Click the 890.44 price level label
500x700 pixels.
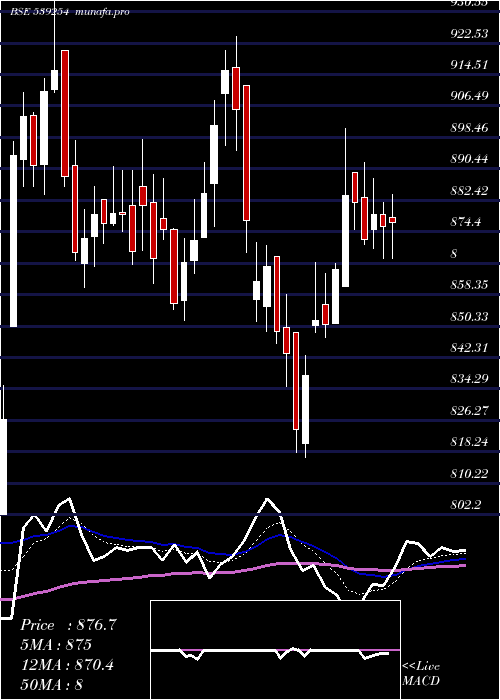click(x=469, y=158)
